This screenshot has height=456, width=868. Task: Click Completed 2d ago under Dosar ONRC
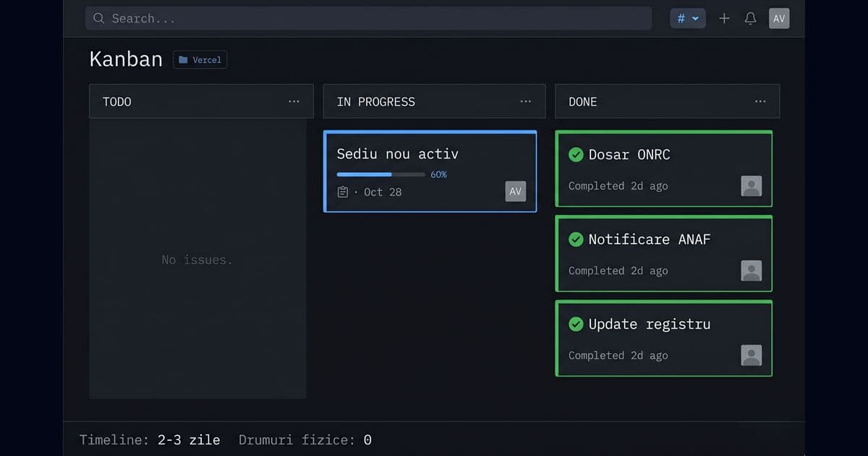pos(618,186)
